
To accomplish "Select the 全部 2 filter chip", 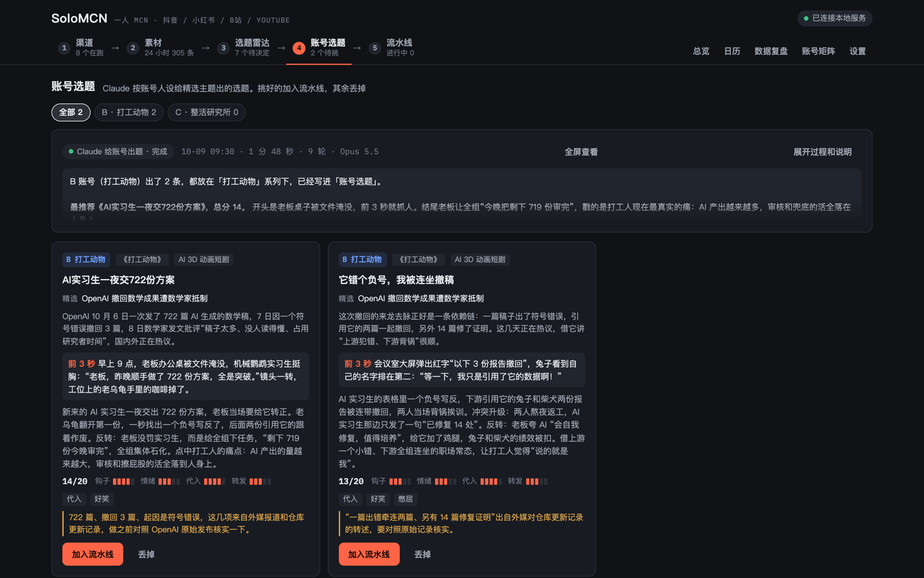I will coord(71,112).
